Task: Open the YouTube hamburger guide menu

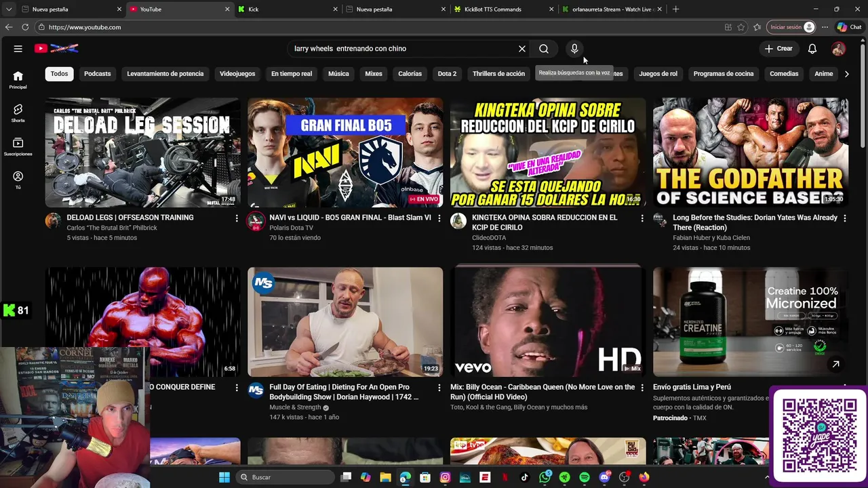Action: tap(18, 49)
